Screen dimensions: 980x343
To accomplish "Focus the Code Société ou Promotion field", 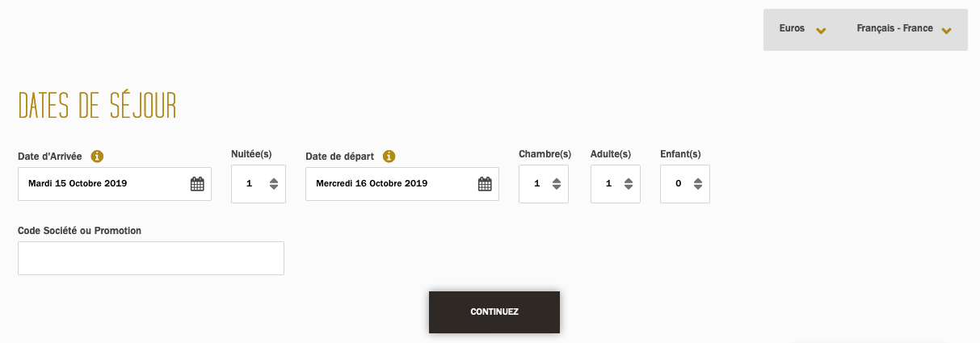I will (x=151, y=258).
